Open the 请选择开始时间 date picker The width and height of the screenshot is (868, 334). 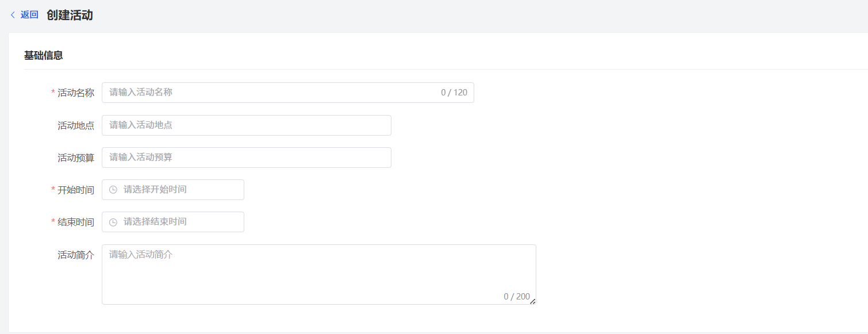click(173, 190)
